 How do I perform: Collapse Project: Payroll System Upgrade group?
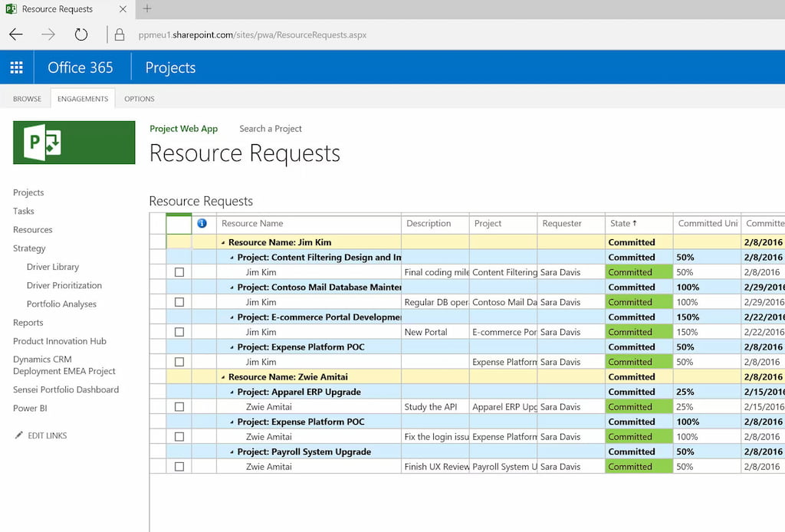[x=232, y=452]
